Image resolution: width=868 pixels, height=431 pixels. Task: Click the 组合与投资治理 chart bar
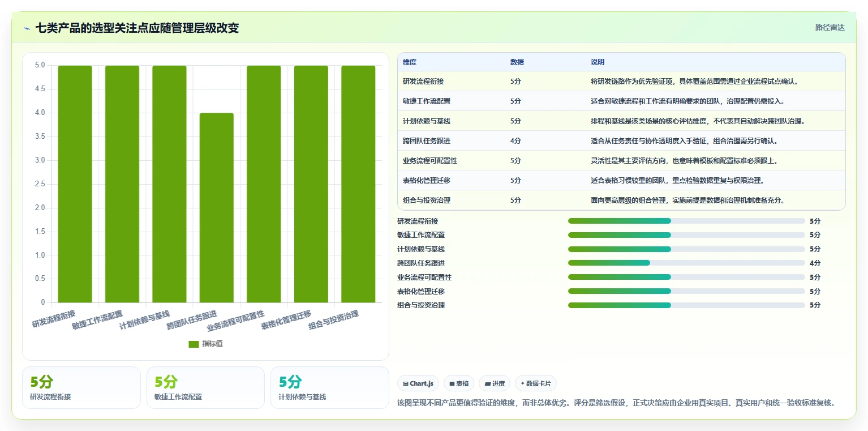click(x=358, y=184)
